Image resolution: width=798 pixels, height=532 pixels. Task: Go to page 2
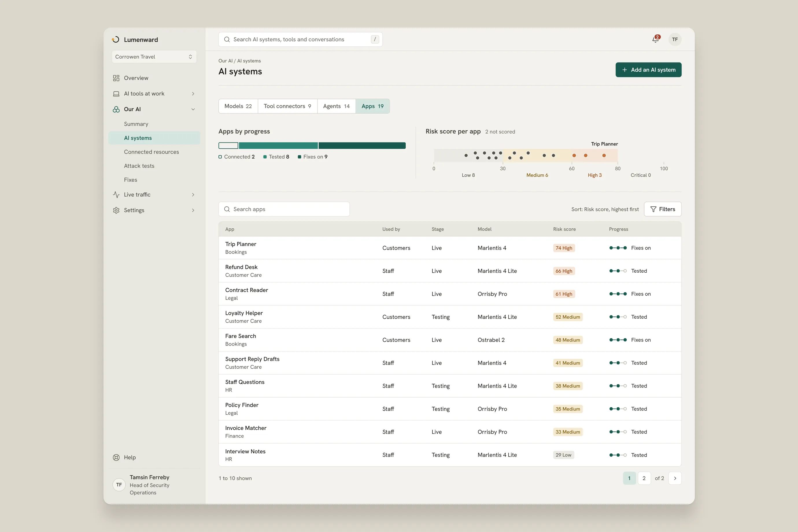coord(644,479)
